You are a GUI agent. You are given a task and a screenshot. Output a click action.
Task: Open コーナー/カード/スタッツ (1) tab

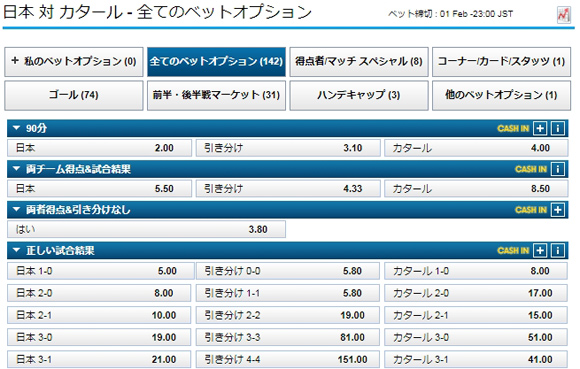tap(501, 61)
